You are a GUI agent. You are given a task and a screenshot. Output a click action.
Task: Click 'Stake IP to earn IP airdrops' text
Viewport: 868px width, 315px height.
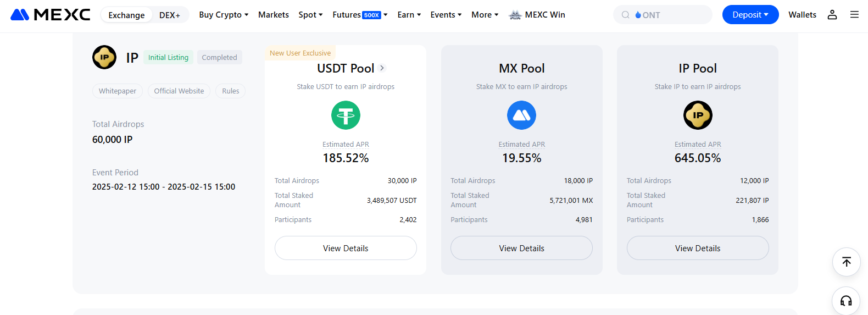pyautogui.click(x=698, y=86)
